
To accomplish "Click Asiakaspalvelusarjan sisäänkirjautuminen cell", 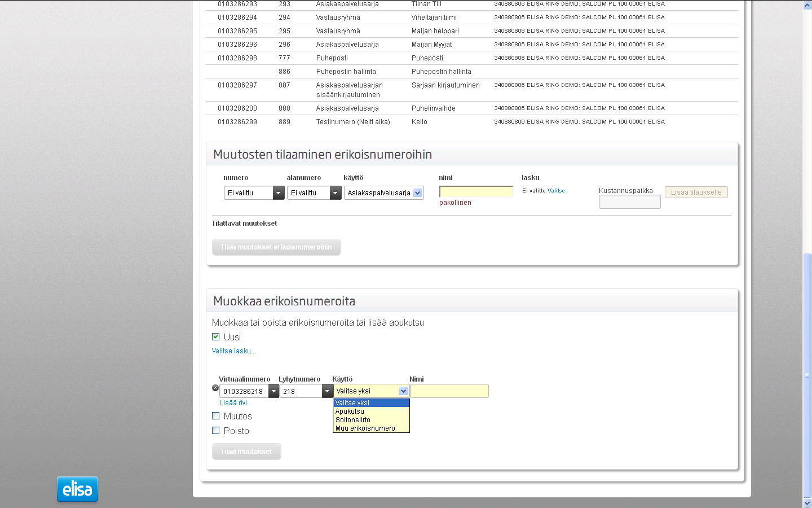I will [x=350, y=90].
